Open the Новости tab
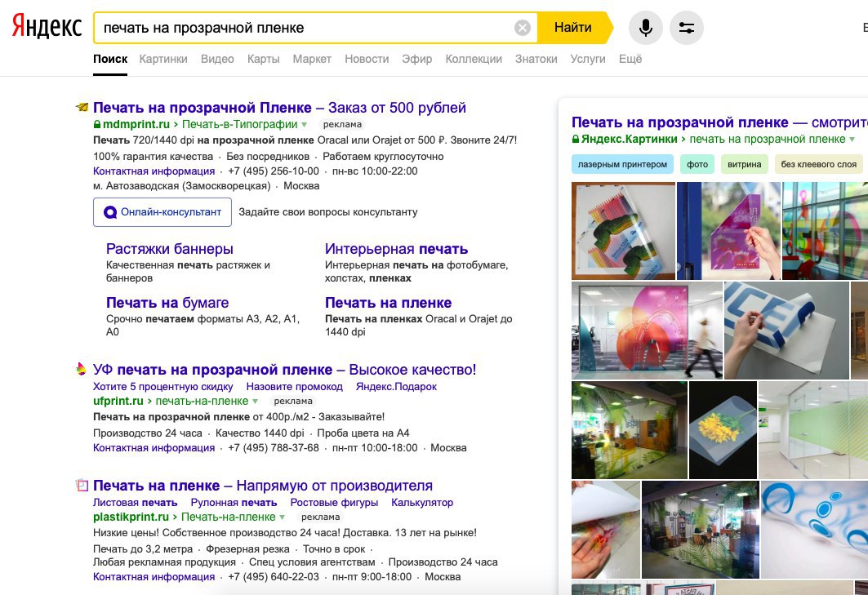The height and width of the screenshot is (595, 868). tap(367, 59)
